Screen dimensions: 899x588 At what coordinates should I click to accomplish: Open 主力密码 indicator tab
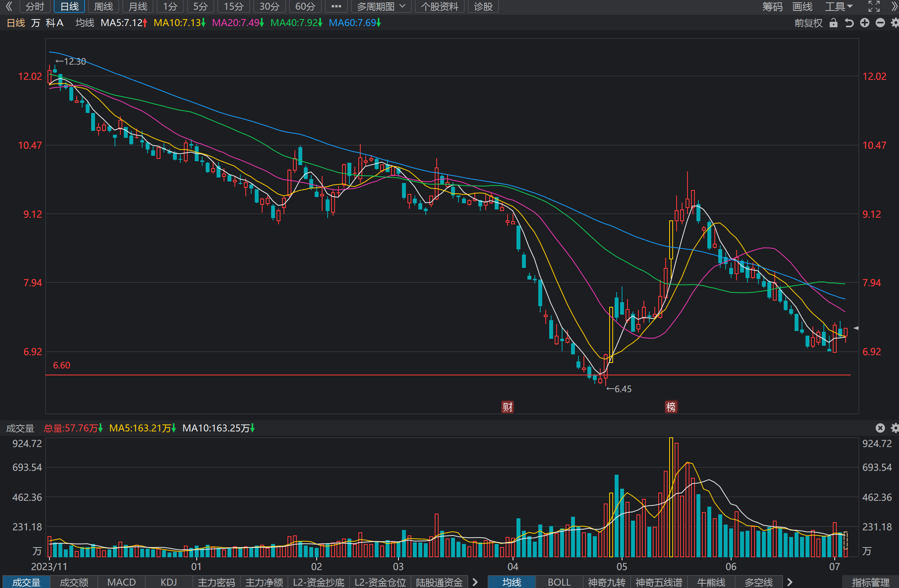(x=217, y=582)
